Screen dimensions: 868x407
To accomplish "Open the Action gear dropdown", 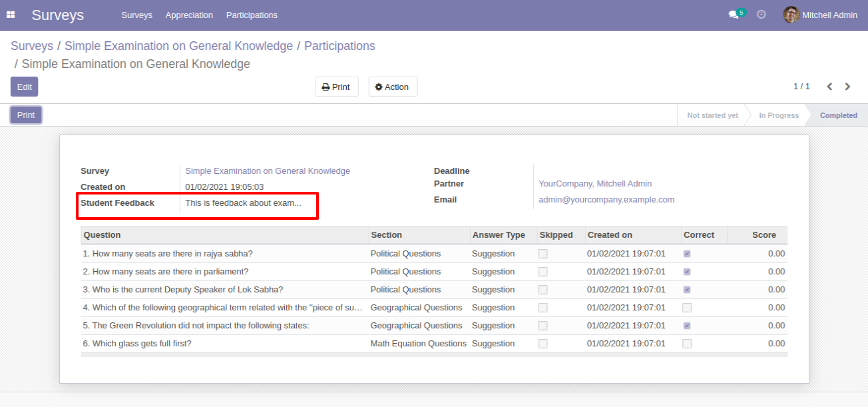I will [x=393, y=87].
